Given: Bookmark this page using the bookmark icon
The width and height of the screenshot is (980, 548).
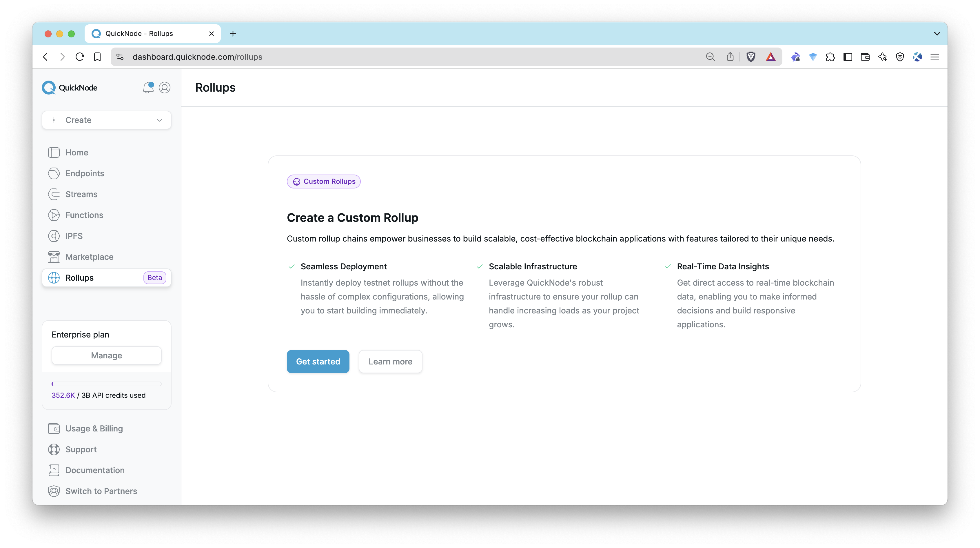Looking at the screenshot, I should pyautogui.click(x=97, y=57).
